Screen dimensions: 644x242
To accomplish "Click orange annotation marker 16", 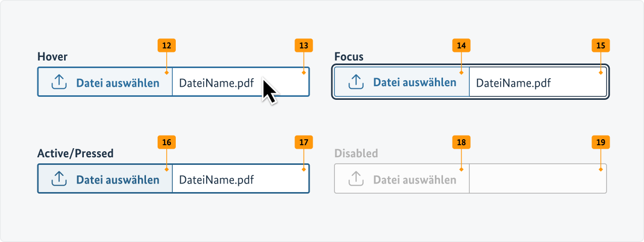I will (x=167, y=142).
